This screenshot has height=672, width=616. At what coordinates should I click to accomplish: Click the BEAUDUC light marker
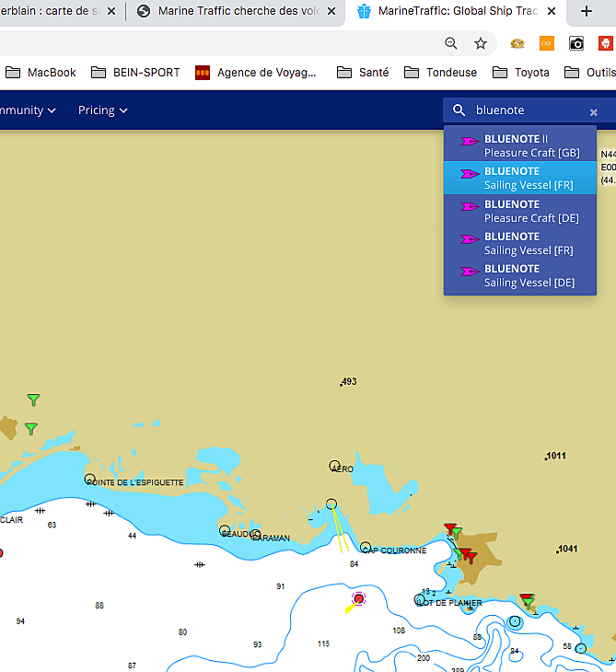(x=224, y=530)
